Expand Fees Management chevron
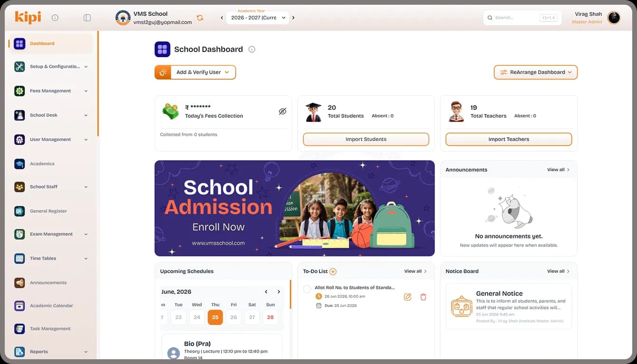The width and height of the screenshot is (637, 364). (86, 91)
